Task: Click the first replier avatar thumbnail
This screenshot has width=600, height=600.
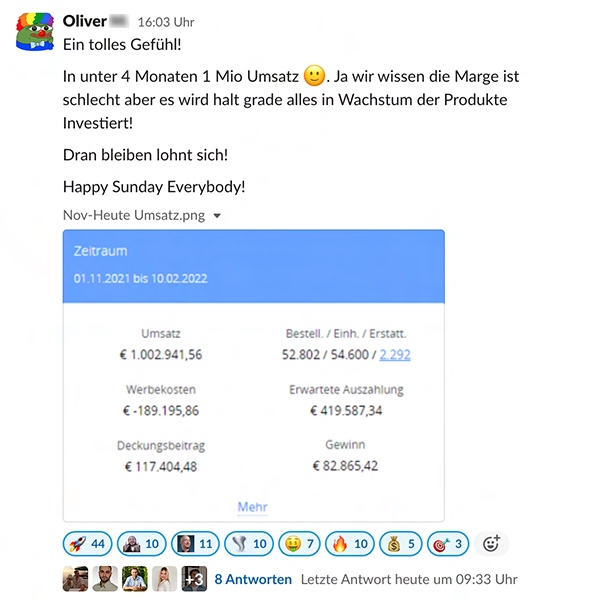Action: pyautogui.click(x=75, y=579)
